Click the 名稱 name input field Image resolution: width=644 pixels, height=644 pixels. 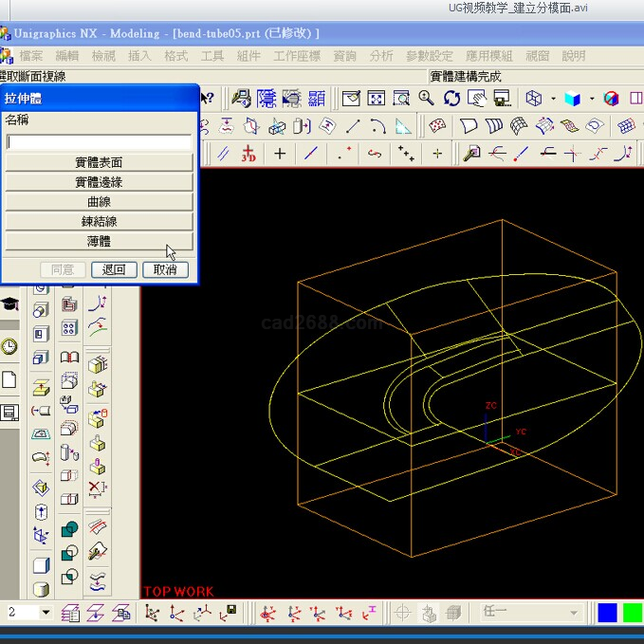(99, 142)
